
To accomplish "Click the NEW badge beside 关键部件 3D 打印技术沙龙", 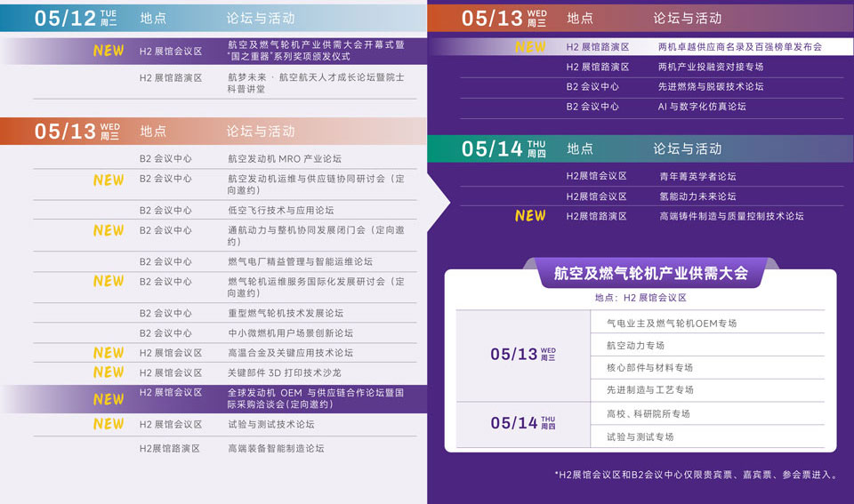I will pos(109,372).
